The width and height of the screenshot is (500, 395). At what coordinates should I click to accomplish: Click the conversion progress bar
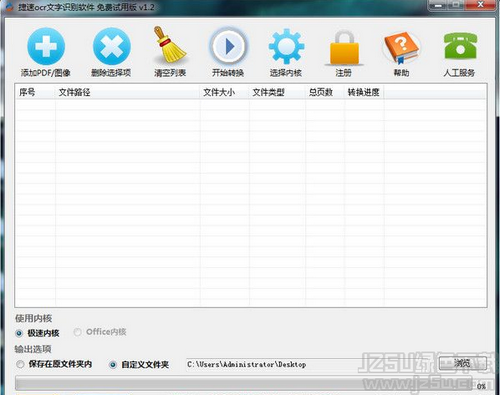[245, 383]
